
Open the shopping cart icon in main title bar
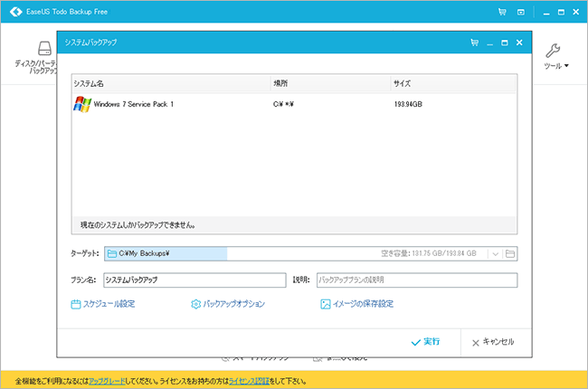tap(502, 12)
